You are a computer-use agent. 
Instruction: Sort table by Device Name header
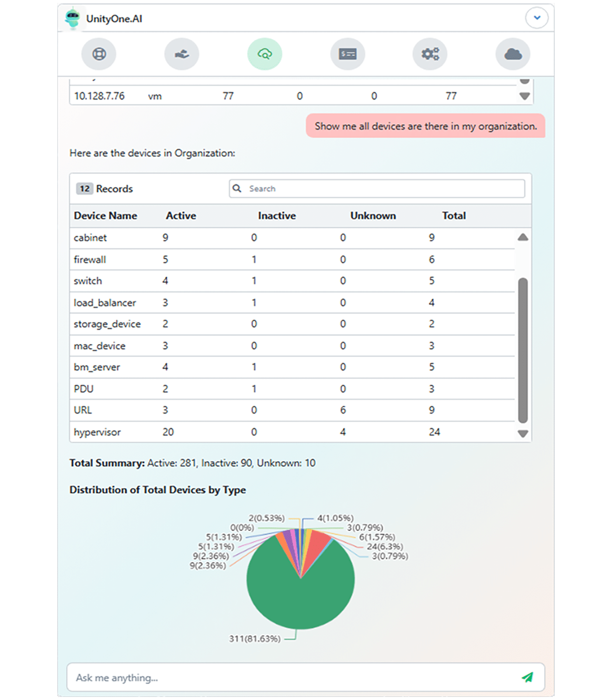coord(105,216)
